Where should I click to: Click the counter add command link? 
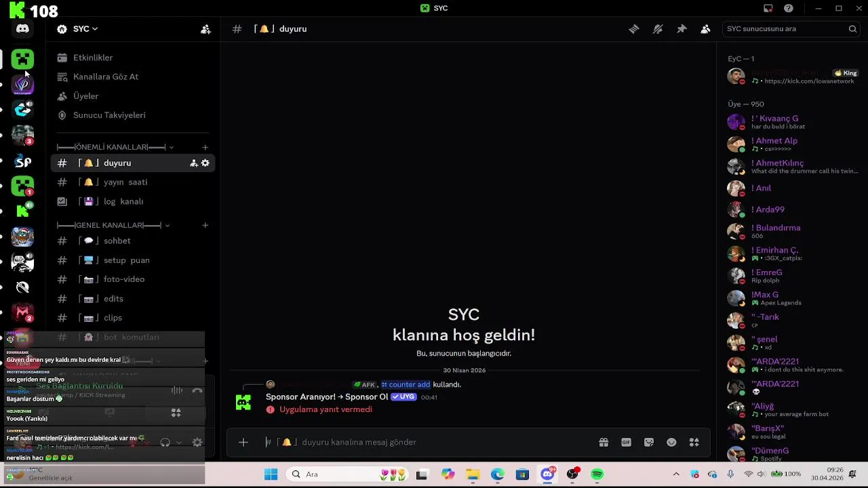coord(406,384)
